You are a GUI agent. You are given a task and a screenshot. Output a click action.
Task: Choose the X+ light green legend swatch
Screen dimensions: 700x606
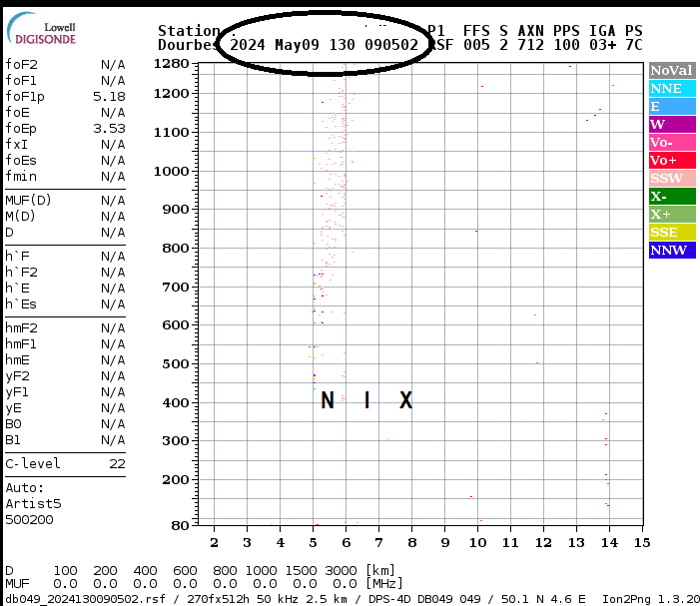tap(671, 215)
